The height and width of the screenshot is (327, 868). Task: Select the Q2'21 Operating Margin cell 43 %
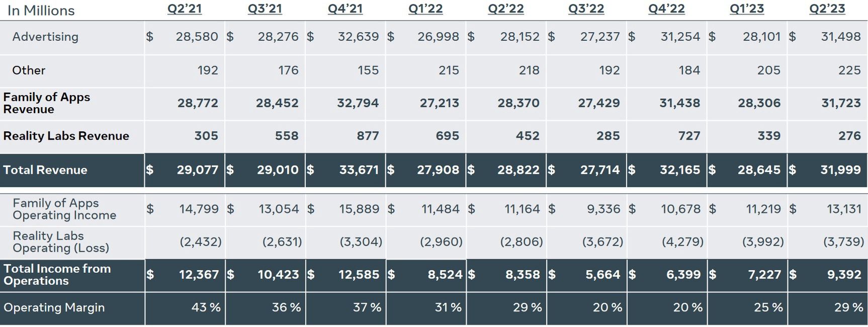(x=206, y=307)
